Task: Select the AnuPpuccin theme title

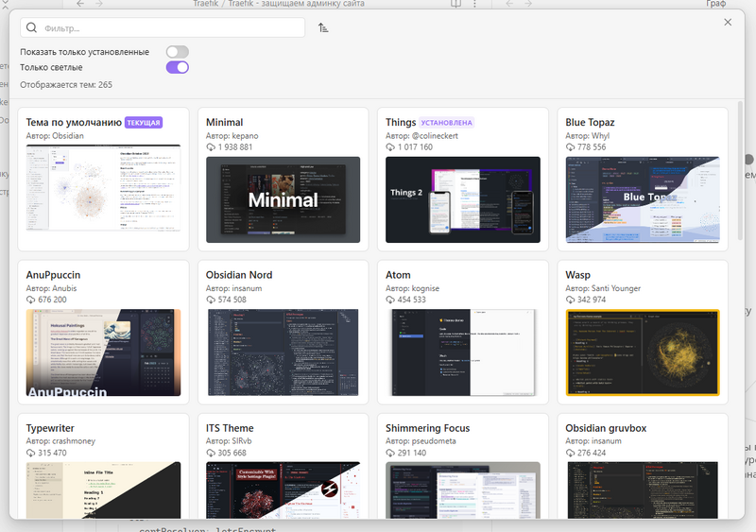Action: tap(53, 275)
